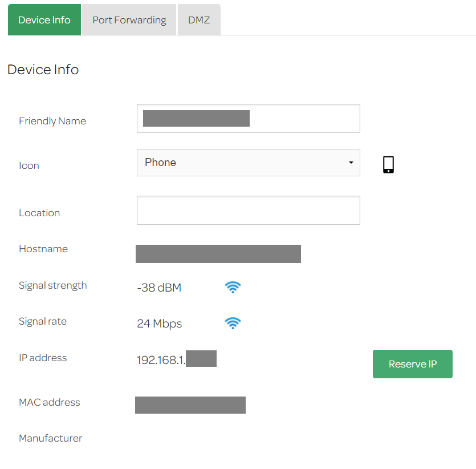Expand the Phone icon type picker
Image resolution: width=476 pixels, height=469 pixels.
click(x=248, y=163)
